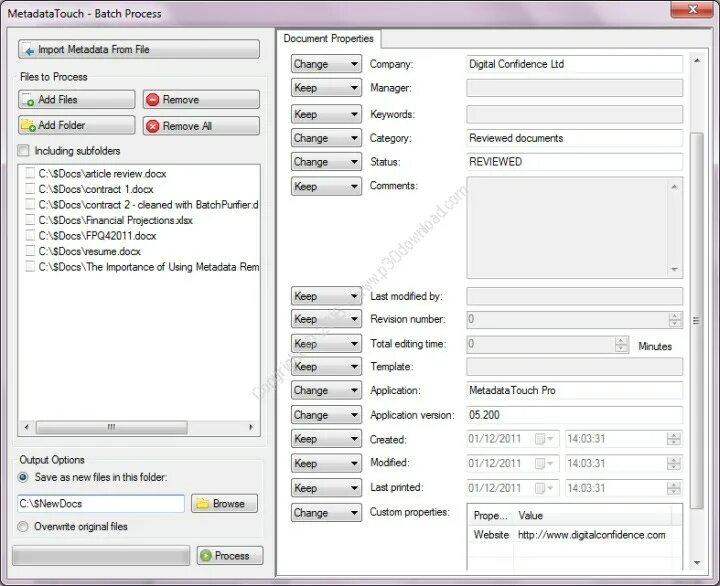The height and width of the screenshot is (586, 720).
Task: Check the resume.docx file
Action: [x=30, y=251]
